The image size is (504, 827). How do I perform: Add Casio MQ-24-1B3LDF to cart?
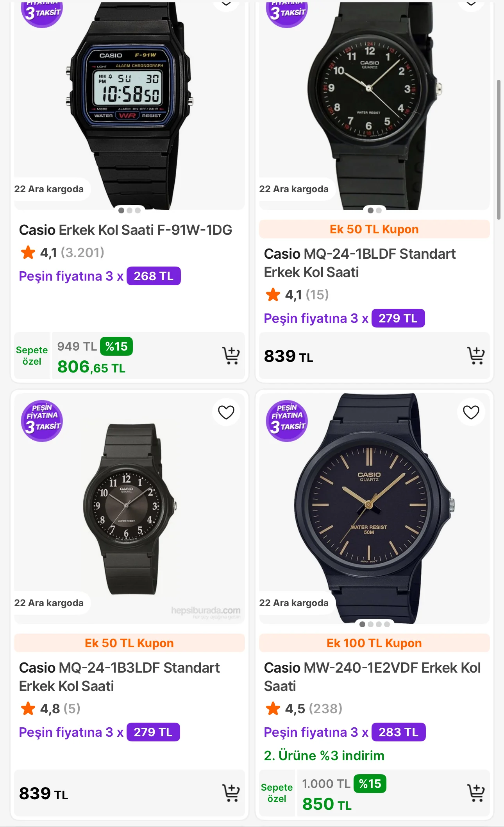[x=231, y=793]
